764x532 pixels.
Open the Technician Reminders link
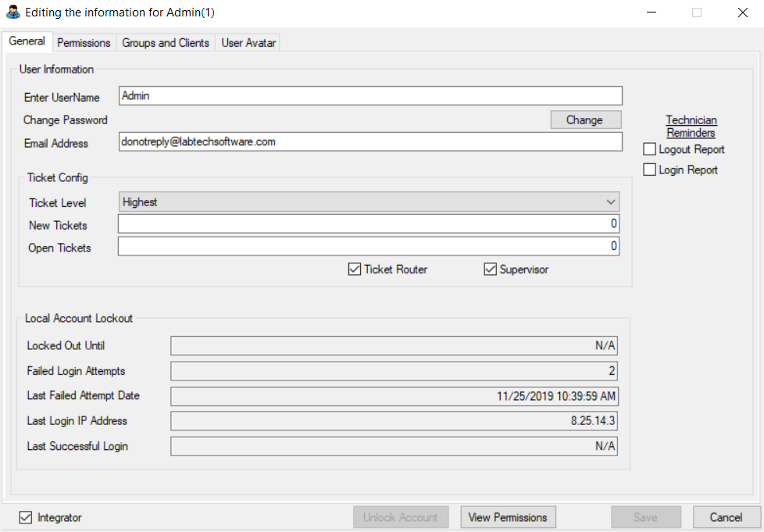click(x=691, y=126)
